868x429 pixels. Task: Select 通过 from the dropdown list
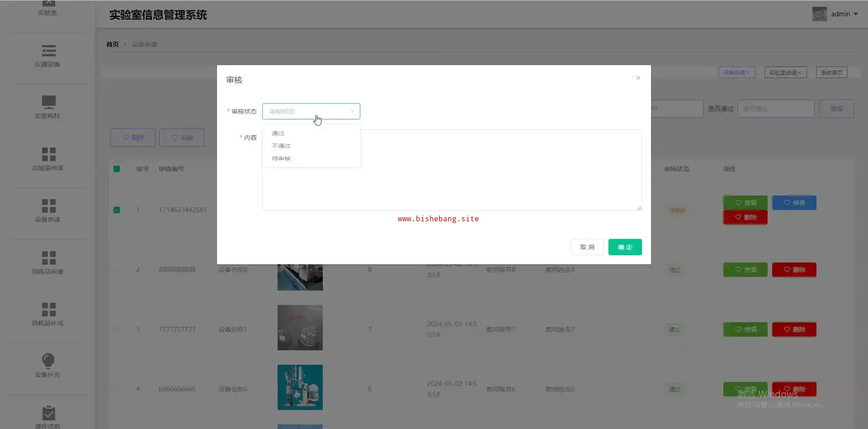coord(278,133)
